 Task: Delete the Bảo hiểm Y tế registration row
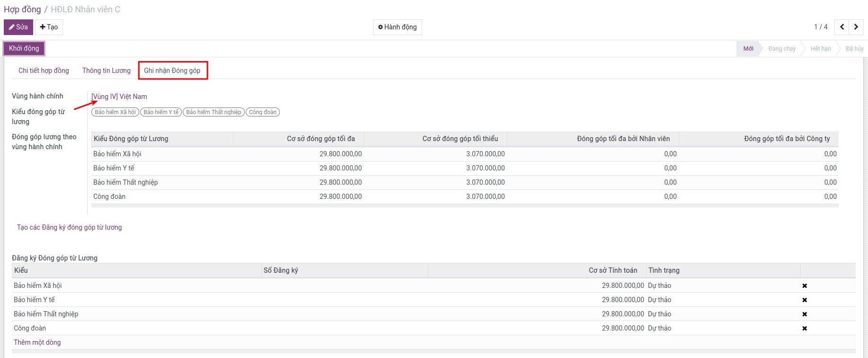tap(804, 300)
